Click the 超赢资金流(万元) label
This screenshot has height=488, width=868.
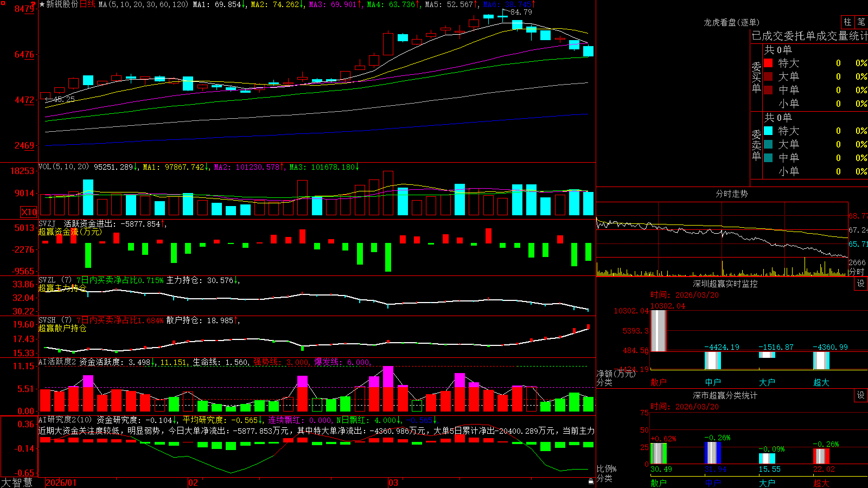(70, 232)
